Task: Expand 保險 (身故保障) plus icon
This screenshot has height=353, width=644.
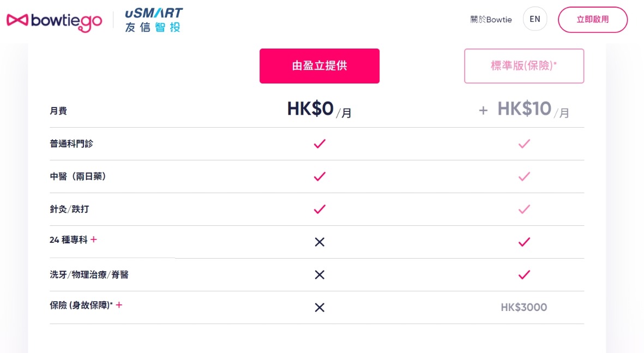Action: (119, 305)
